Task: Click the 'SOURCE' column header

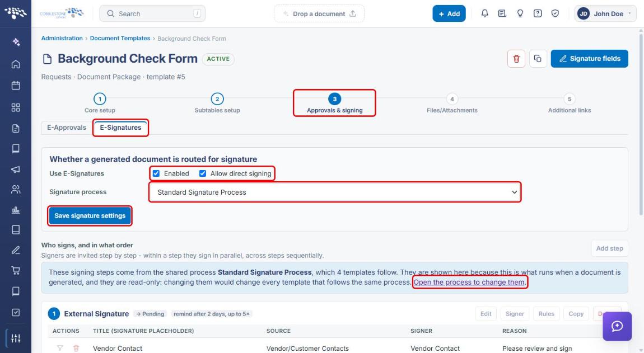Action: [x=278, y=331]
